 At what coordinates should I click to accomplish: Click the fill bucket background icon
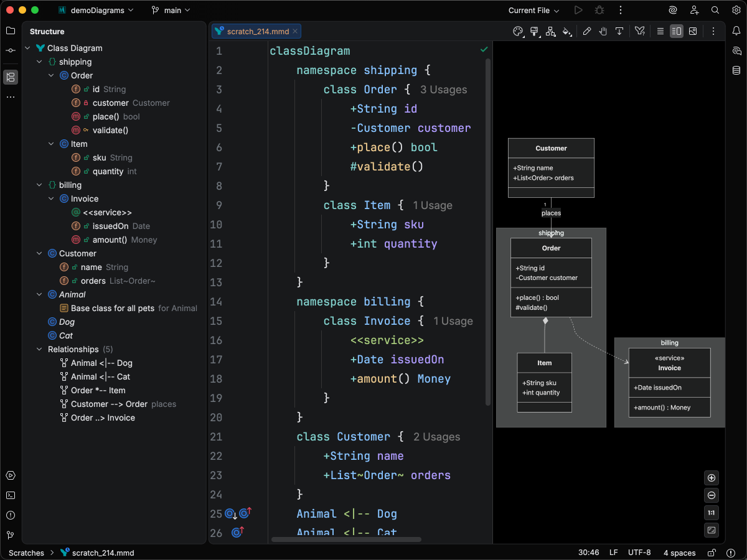coord(566,31)
